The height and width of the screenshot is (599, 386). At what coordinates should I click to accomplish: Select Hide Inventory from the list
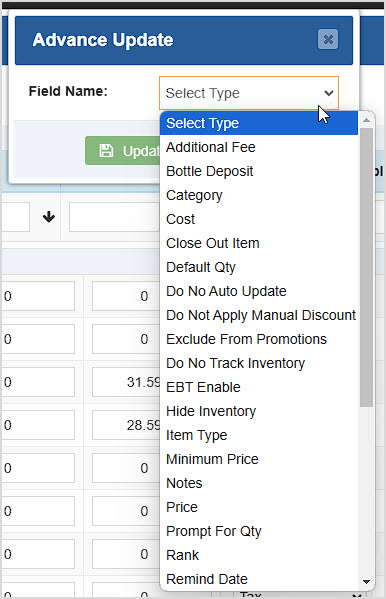(x=259, y=411)
